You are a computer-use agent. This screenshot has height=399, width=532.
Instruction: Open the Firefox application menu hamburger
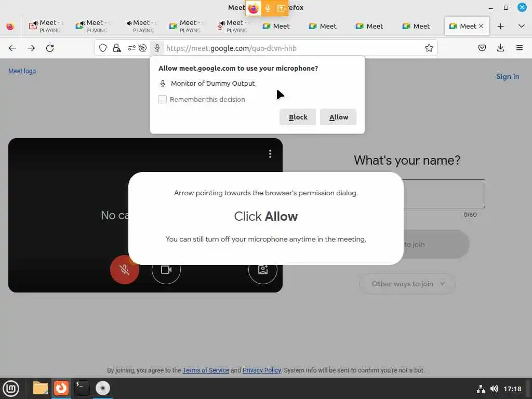click(519, 48)
